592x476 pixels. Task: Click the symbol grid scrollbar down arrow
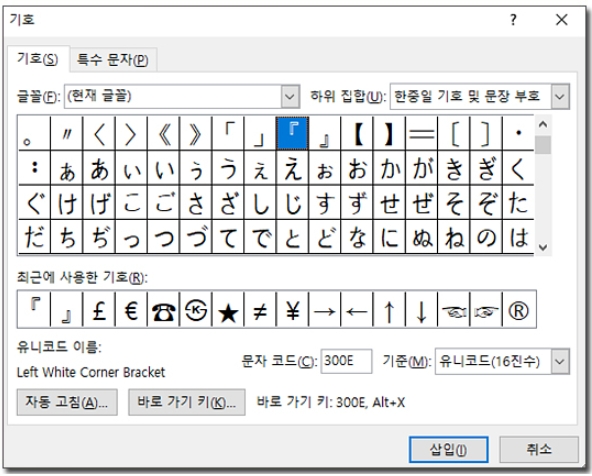coord(543,247)
